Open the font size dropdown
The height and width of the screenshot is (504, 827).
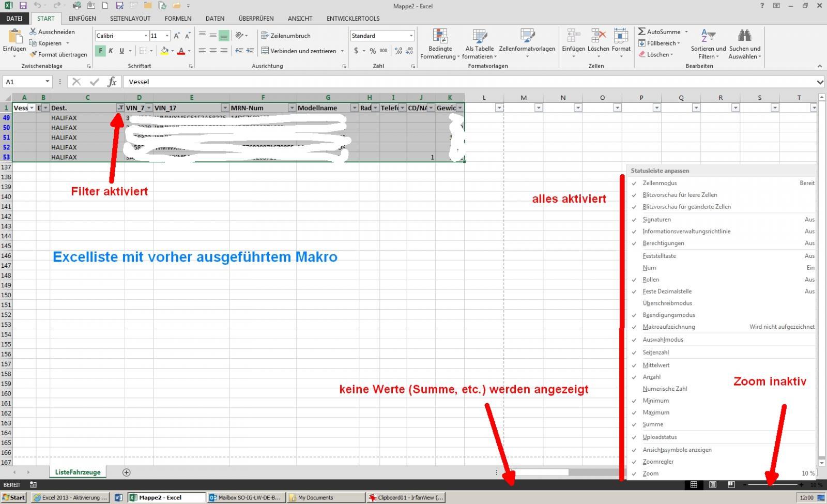[x=166, y=36]
